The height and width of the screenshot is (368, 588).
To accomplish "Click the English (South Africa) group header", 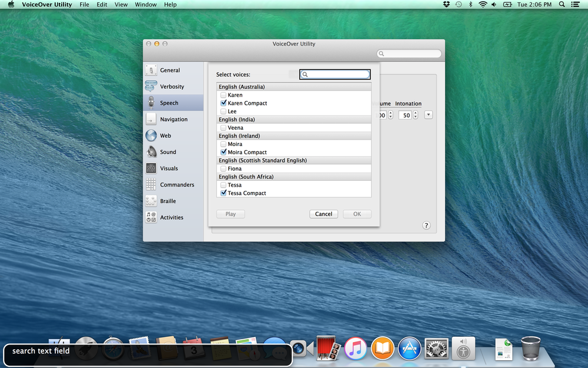I will click(x=294, y=177).
